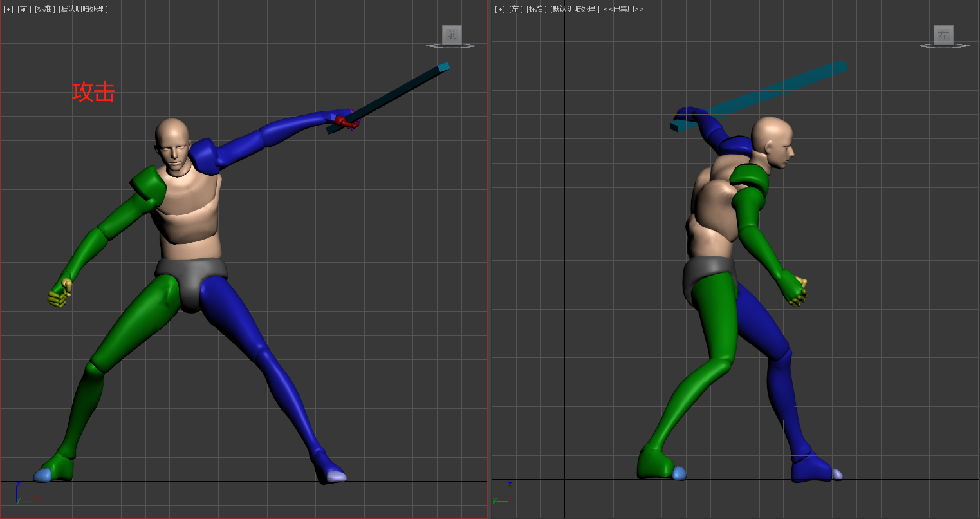The image size is (980, 519).
Task: Click the ViewCube compass ring in left viewport
Action: click(x=943, y=46)
